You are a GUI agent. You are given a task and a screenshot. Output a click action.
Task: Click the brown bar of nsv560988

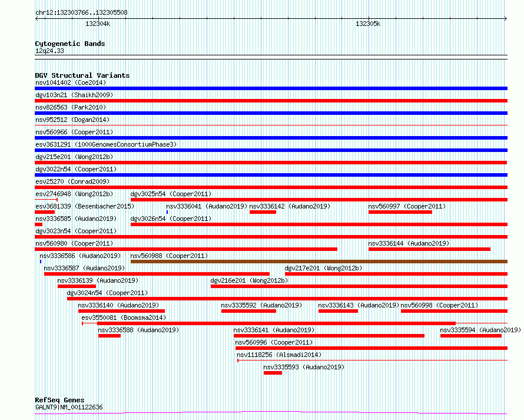click(319, 262)
